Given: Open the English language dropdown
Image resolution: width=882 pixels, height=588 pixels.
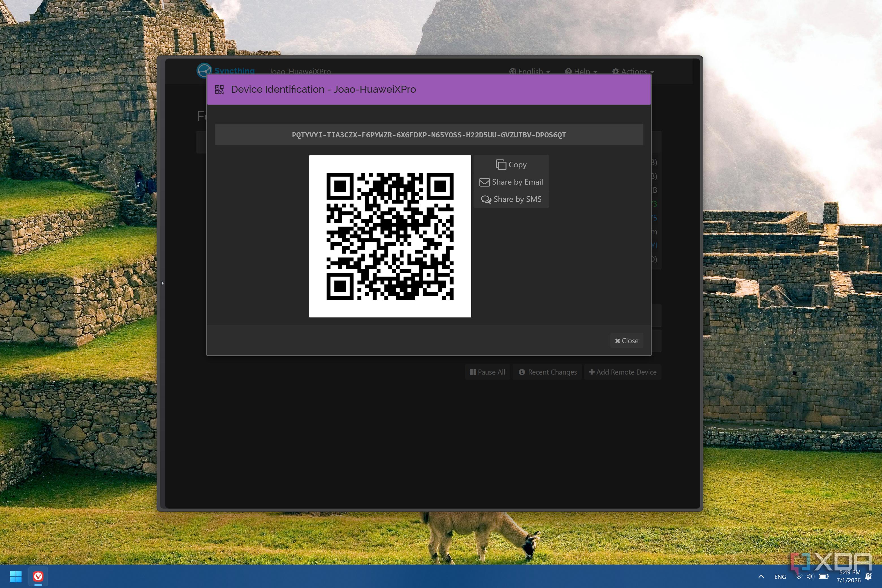Looking at the screenshot, I should pos(529,71).
